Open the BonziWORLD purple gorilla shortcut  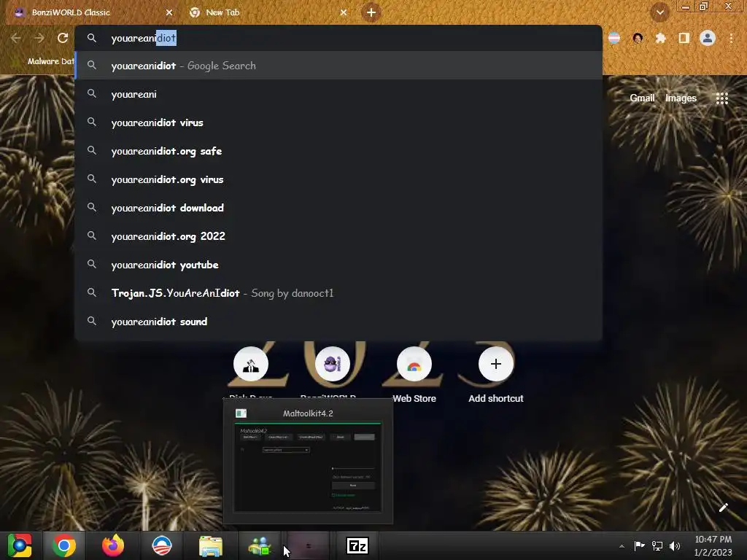(332, 365)
